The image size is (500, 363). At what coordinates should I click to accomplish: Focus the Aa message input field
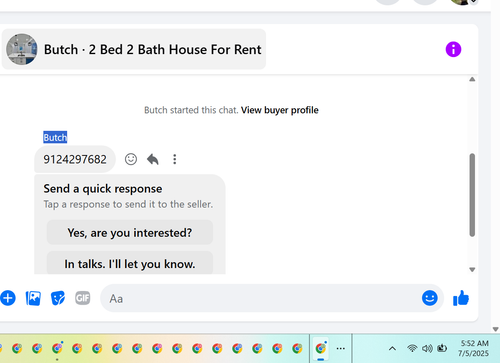coord(260,298)
